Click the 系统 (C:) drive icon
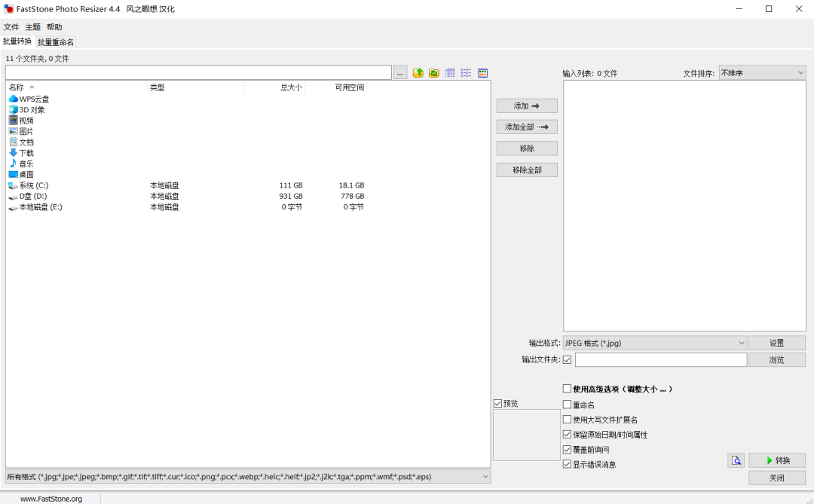This screenshot has width=814, height=504. 13,185
